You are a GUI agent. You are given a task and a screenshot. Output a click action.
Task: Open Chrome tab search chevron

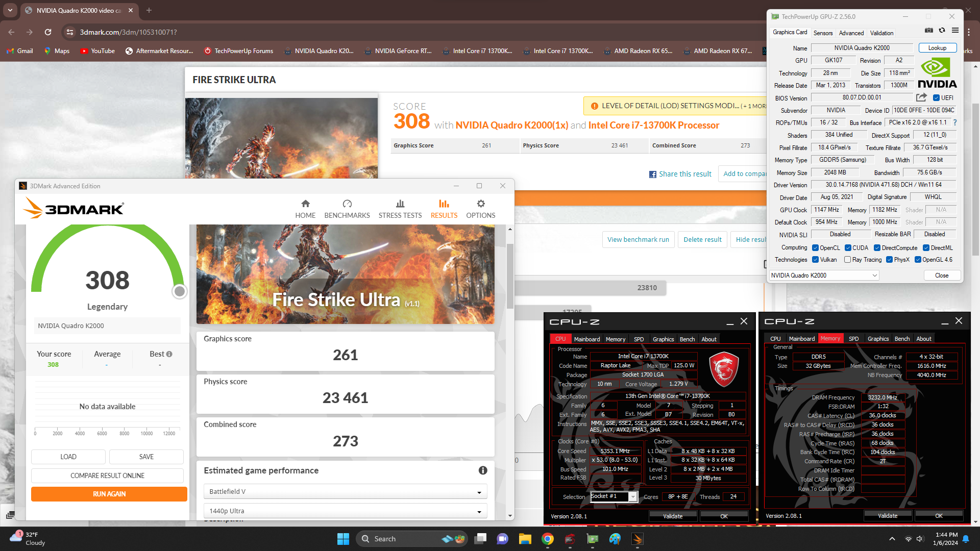[x=10, y=10]
